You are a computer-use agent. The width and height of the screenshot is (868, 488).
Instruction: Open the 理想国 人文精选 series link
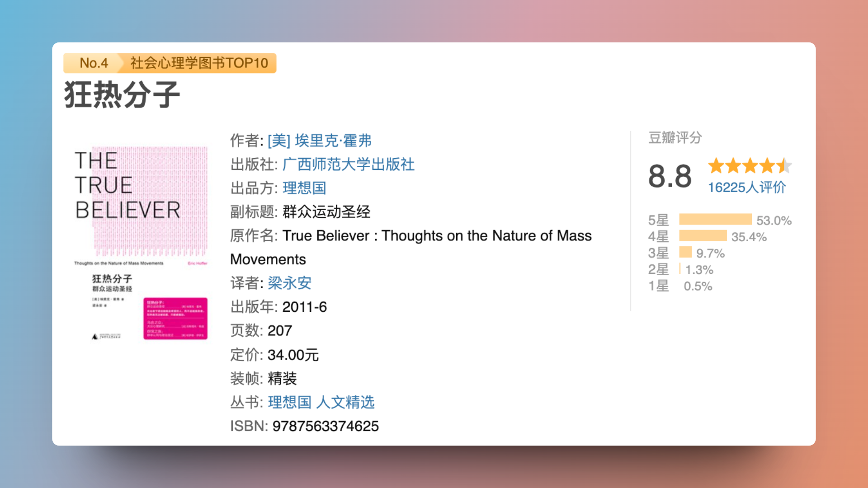pos(321,402)
